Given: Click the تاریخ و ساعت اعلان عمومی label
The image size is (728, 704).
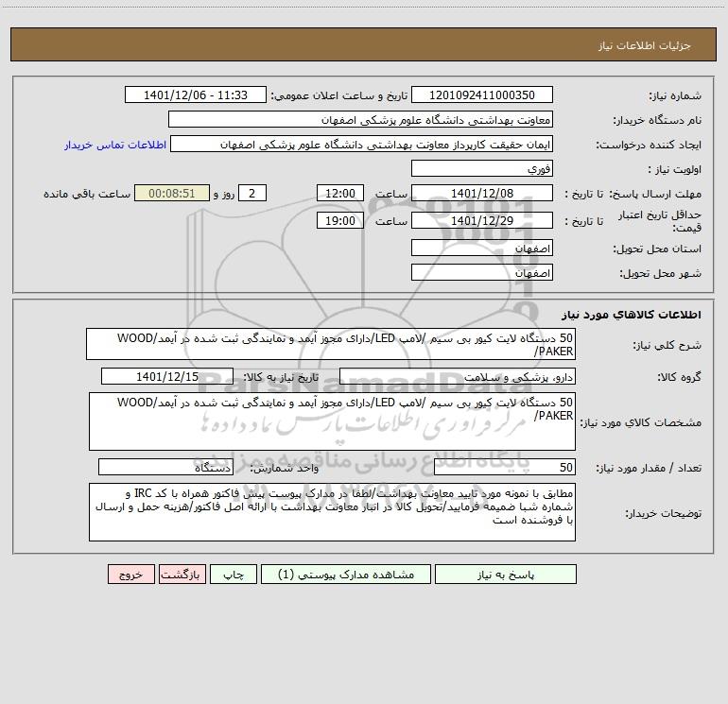Looking at the screenshot, I should tap(339, 95).
